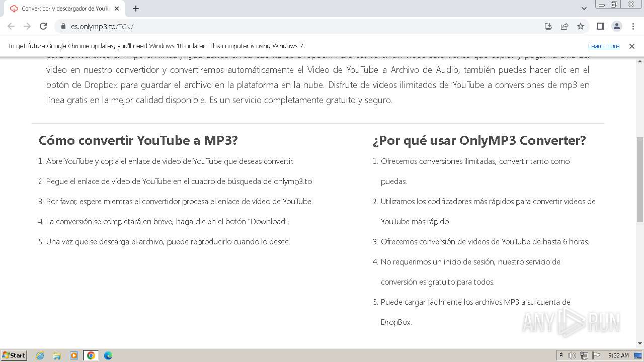644x362 pixels.
Task: Restore down the Chrome window
Action: [x=614, y=5]
